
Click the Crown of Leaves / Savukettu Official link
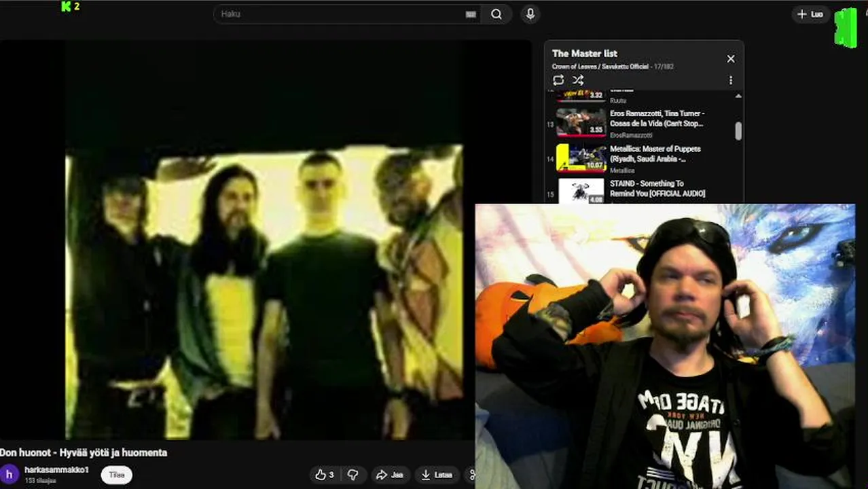600,67
